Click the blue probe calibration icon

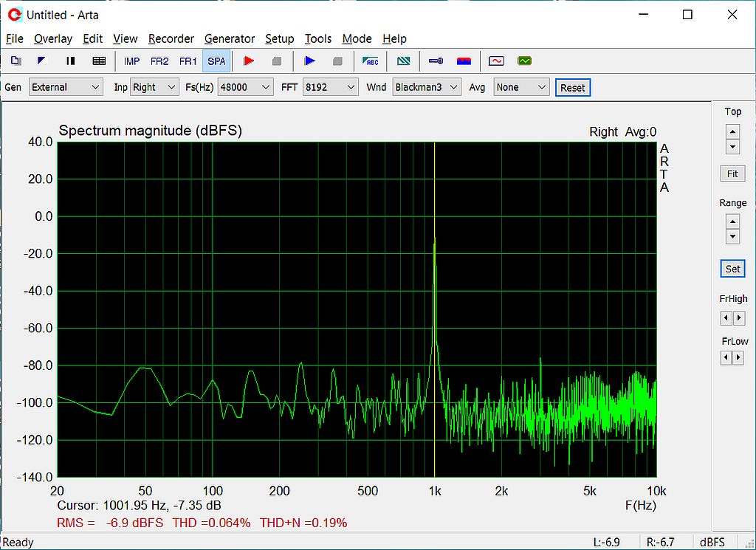pyautogui.click(x=436, y=61)
